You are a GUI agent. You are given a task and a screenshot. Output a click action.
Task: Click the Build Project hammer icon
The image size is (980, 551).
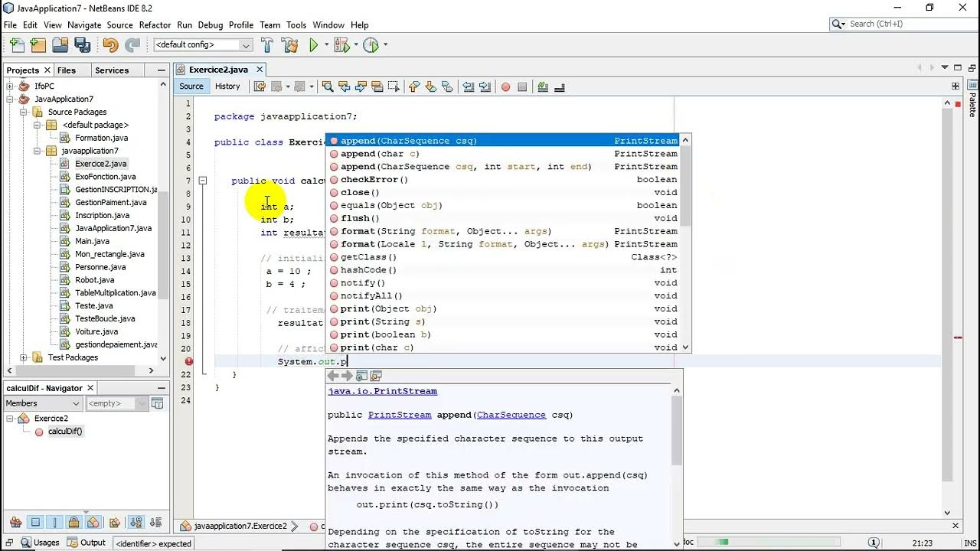coord(268,45)
